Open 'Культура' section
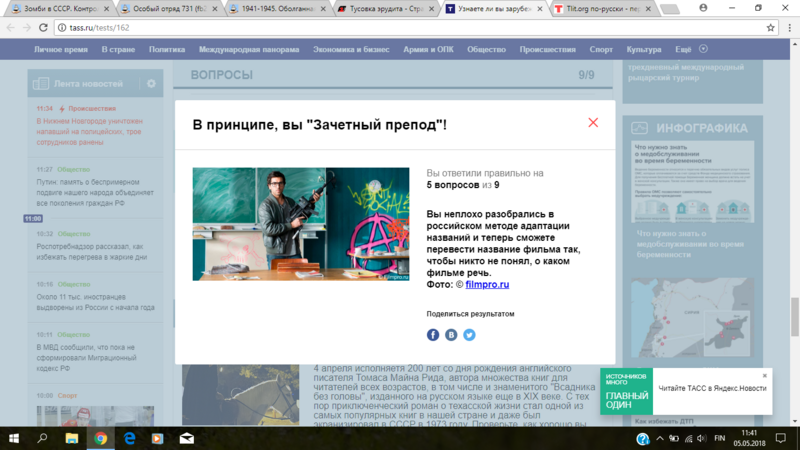Screen dimensions: 800x450 click(644, 49)
